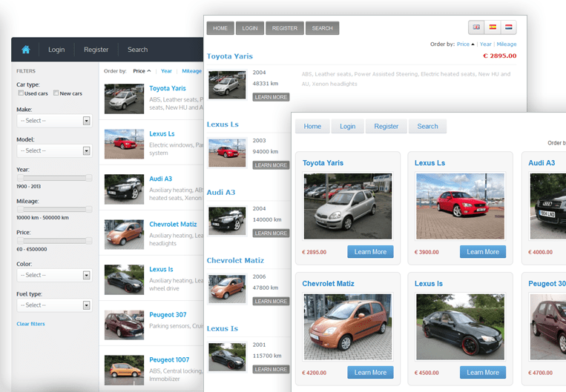
Task: Open Peugeot 307 title in left list
Action: point(168,315)
